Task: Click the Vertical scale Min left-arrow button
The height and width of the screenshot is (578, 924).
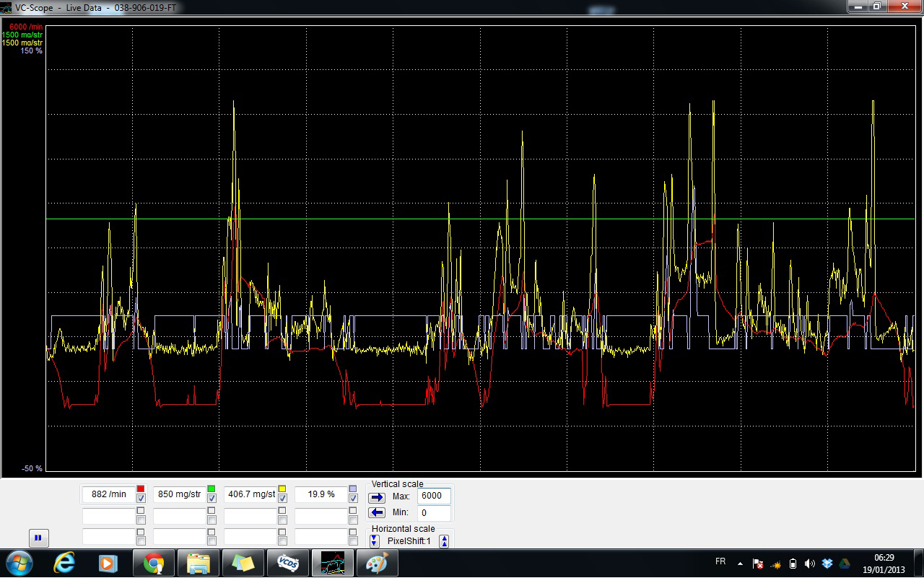Action: [x=377, y=513]
